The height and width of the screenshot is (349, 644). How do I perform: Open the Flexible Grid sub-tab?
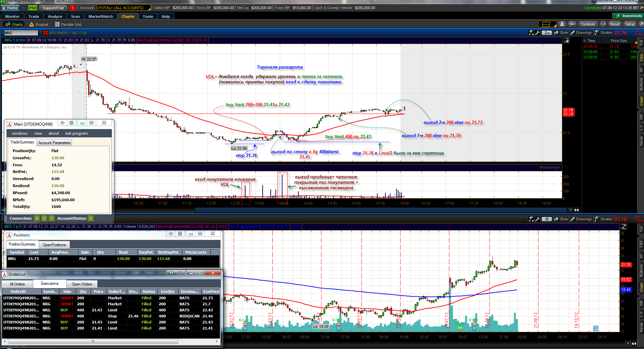click(x=68, y=25)
